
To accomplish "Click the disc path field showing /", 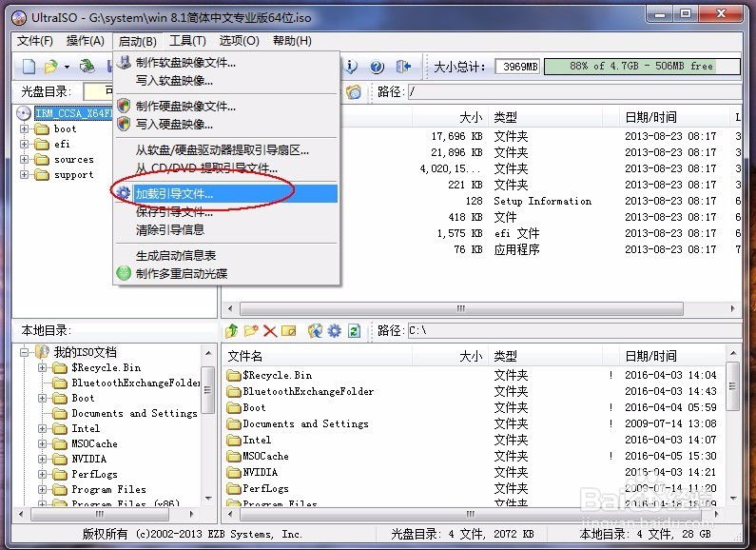I will [x=574, y=91].
